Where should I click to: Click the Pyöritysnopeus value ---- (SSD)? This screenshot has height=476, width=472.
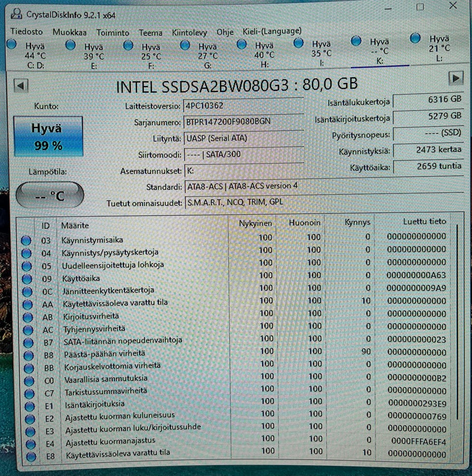click(x=428, y=133)
